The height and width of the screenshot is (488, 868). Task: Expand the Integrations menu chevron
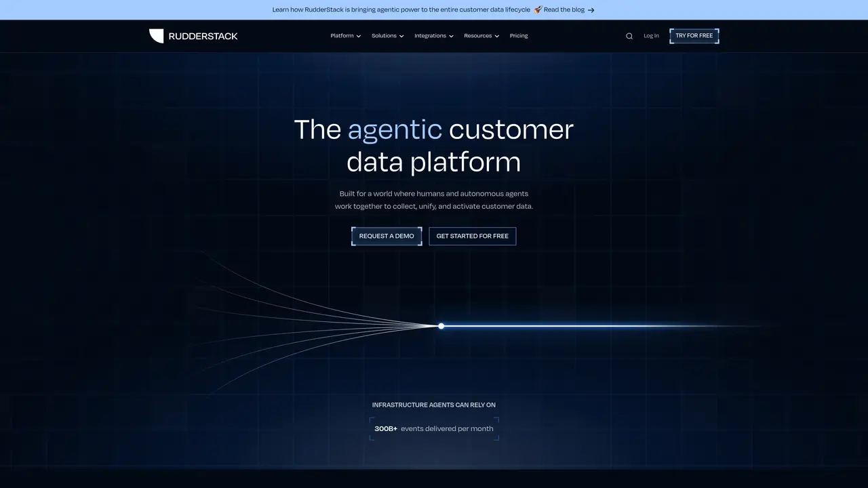pyautogui.click(x=451, y=36)
